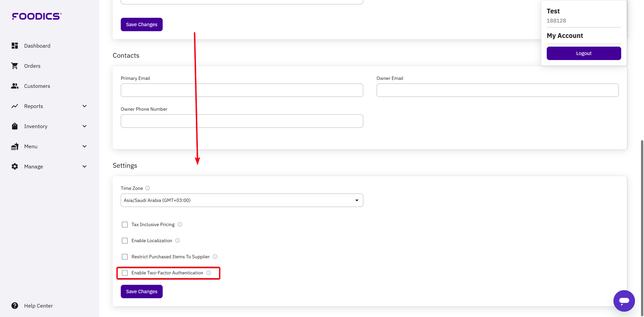Open the Dashboard from the sidebar
The height and width of the screenshot is (317, 644).
[x=37, y=46]
